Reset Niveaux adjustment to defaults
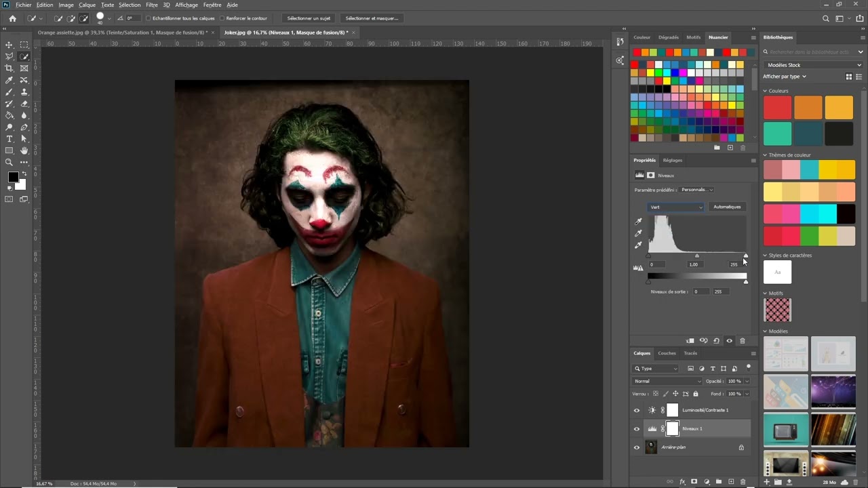The width and height of the screenshot is (868, 488). 716,341
